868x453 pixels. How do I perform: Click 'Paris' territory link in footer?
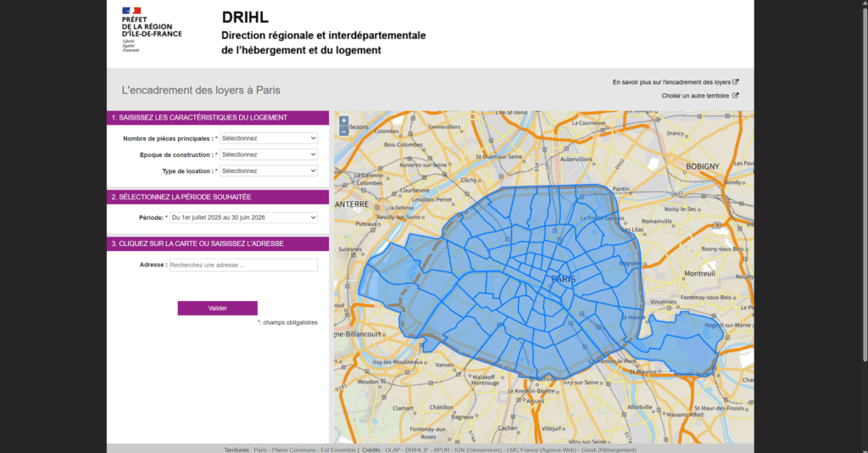click(x=260, y=450)
